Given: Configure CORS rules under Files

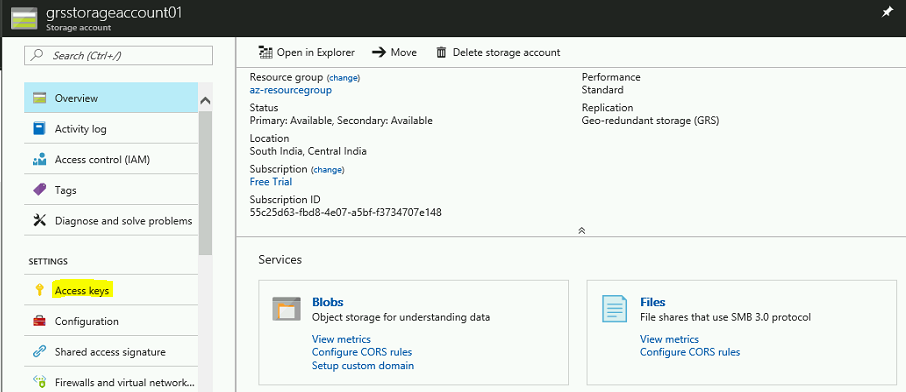Looking at the screenshot, I should point(690,352).
